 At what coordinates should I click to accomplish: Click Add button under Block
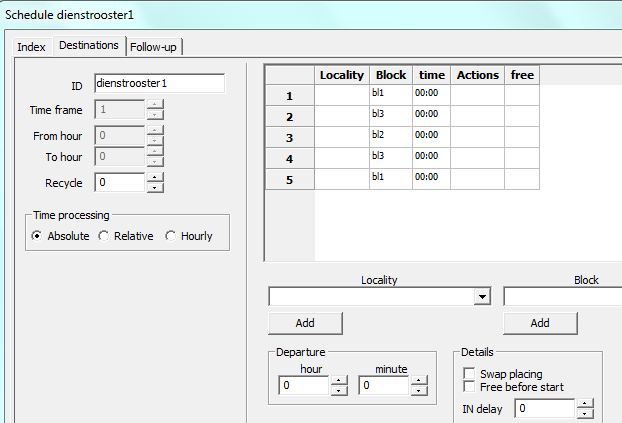(x=540, y=323)
